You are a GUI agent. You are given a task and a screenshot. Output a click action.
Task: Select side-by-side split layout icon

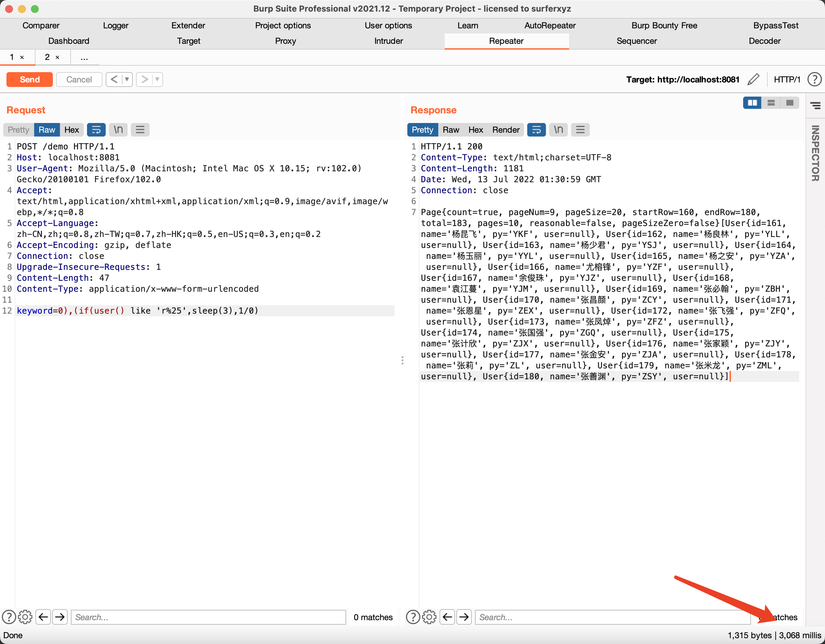tap(752, 103)
